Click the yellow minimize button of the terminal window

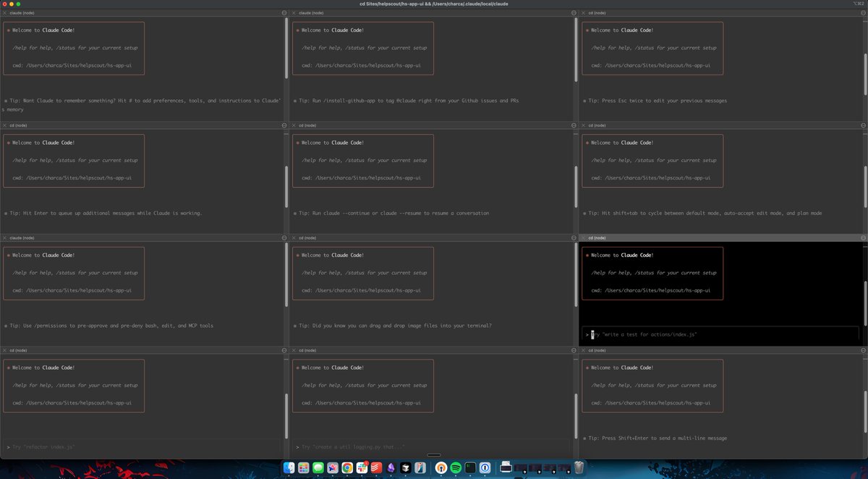tap(12, 4)
